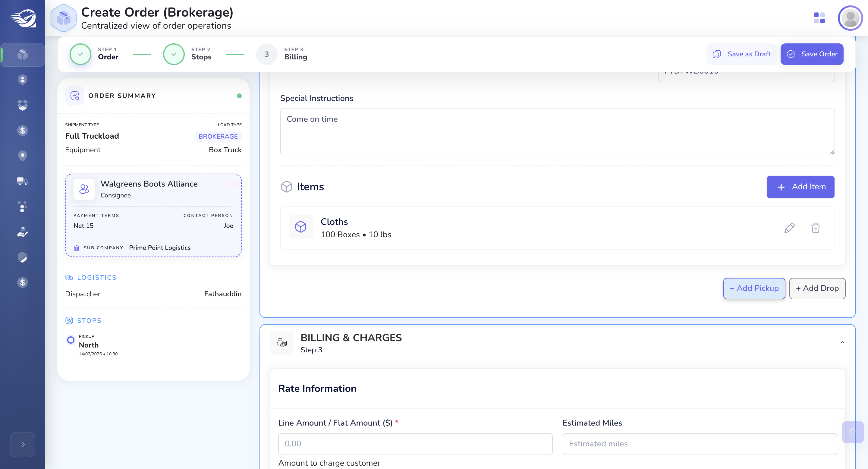Image resolution: width=868 pixels, height=469 pixels.
Task: Click Save as Draft
Action: coord(741,54)
